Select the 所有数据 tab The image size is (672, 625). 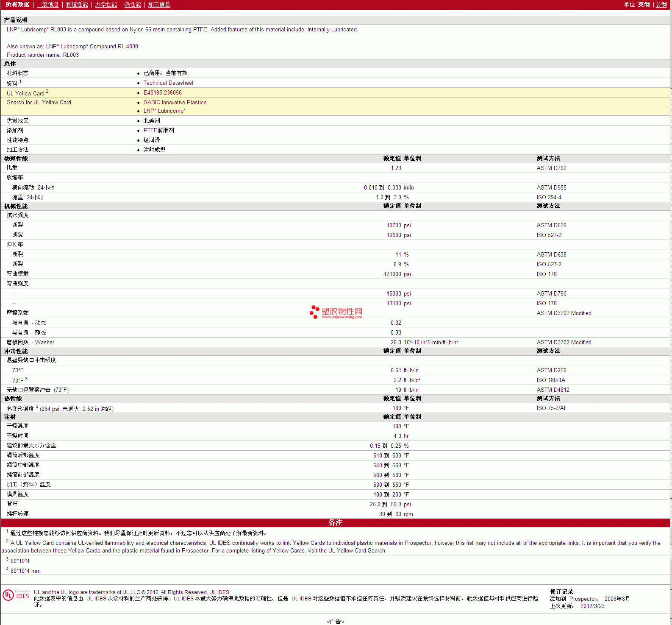17,4
